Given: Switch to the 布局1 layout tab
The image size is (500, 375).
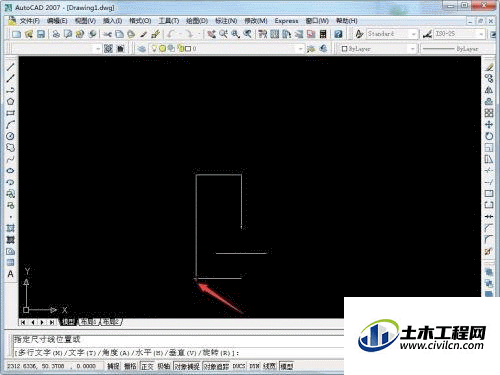Looking at the screenshot, I should (x=89, y=322).
